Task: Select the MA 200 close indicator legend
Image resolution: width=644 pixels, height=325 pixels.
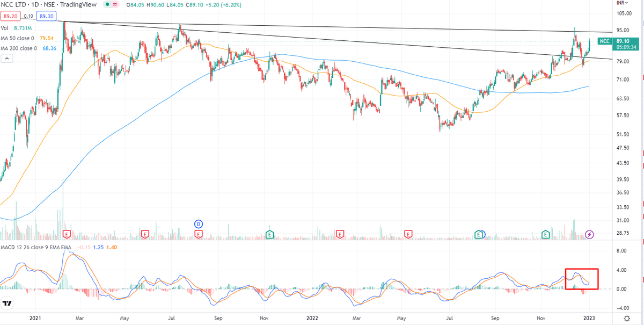Action: [x=20, y=48]
